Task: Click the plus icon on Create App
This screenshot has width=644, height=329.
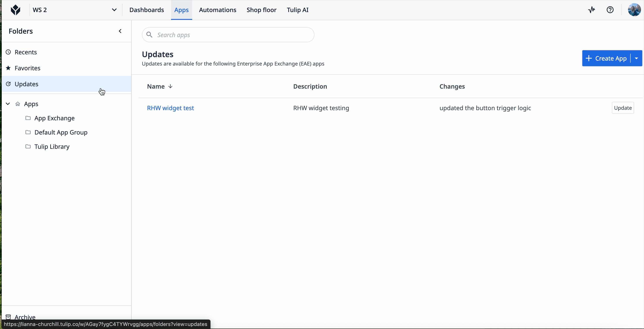Action: [589, 58]
